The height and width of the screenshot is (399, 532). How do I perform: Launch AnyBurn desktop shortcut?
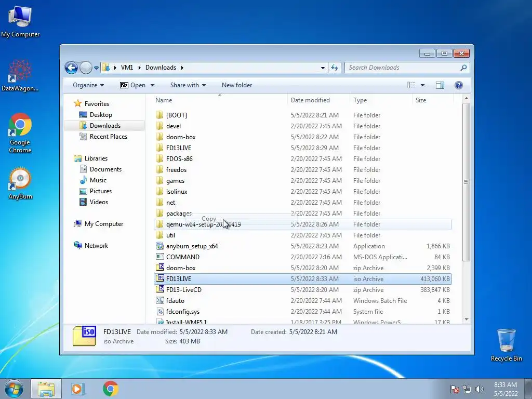[20, 183]
